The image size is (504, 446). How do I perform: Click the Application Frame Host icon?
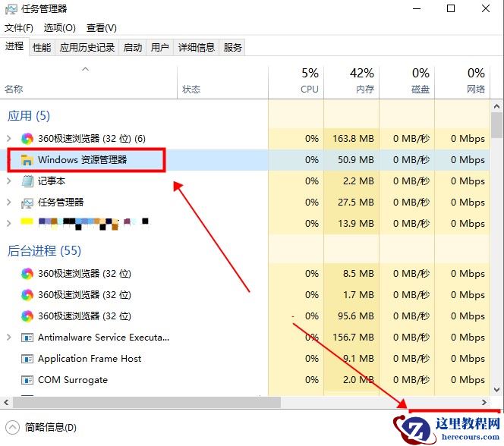coord(27,359)
